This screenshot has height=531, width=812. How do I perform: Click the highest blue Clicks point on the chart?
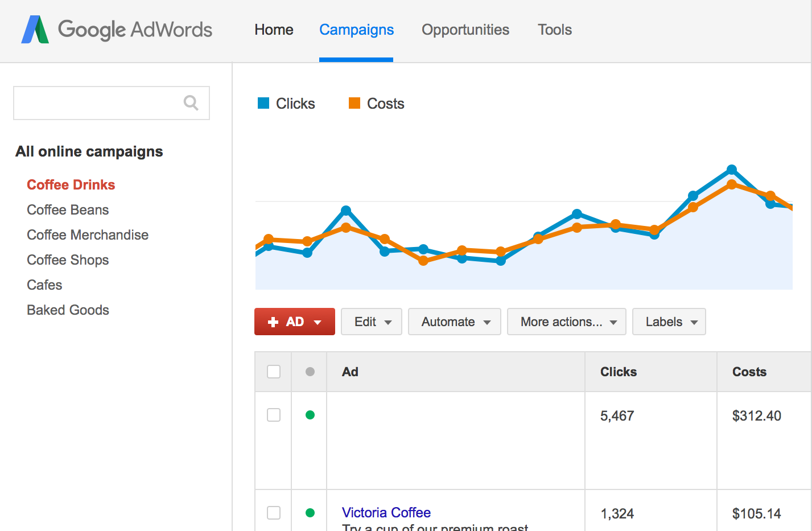click(x=732, y=170)
